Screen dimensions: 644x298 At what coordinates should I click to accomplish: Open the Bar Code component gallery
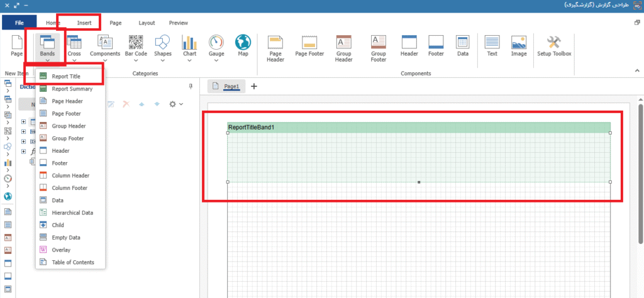(x=136, y=47)
